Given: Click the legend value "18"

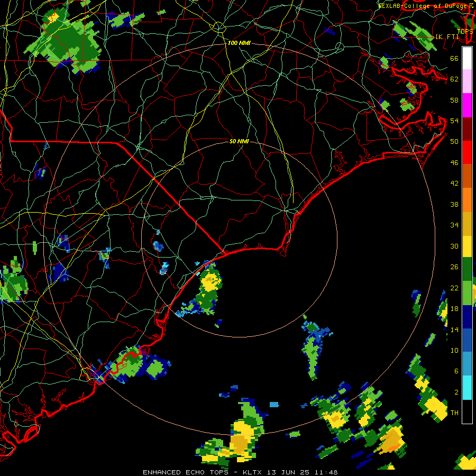Looking at the screenshot, I should point(454,309).
